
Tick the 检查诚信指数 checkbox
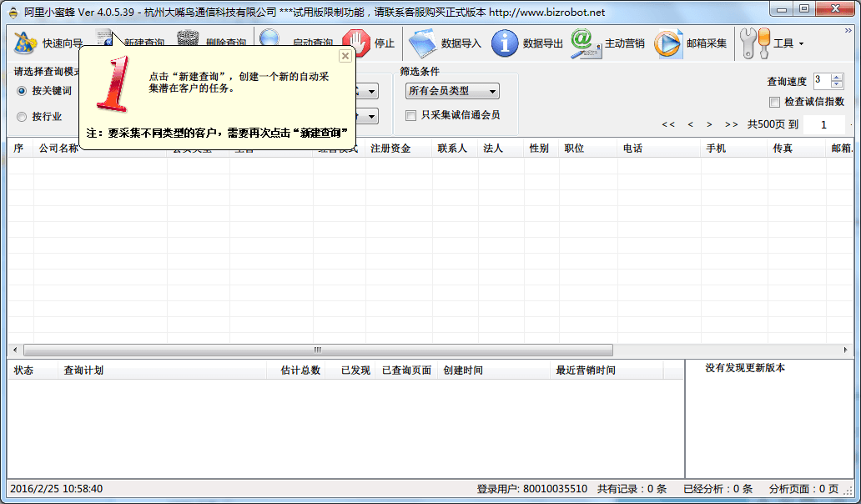click(773, 102)
